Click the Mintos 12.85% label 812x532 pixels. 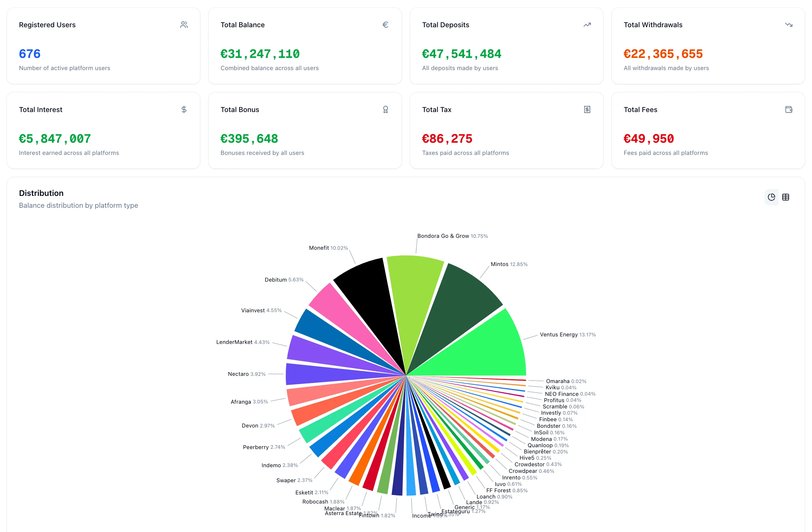point(509,264)
